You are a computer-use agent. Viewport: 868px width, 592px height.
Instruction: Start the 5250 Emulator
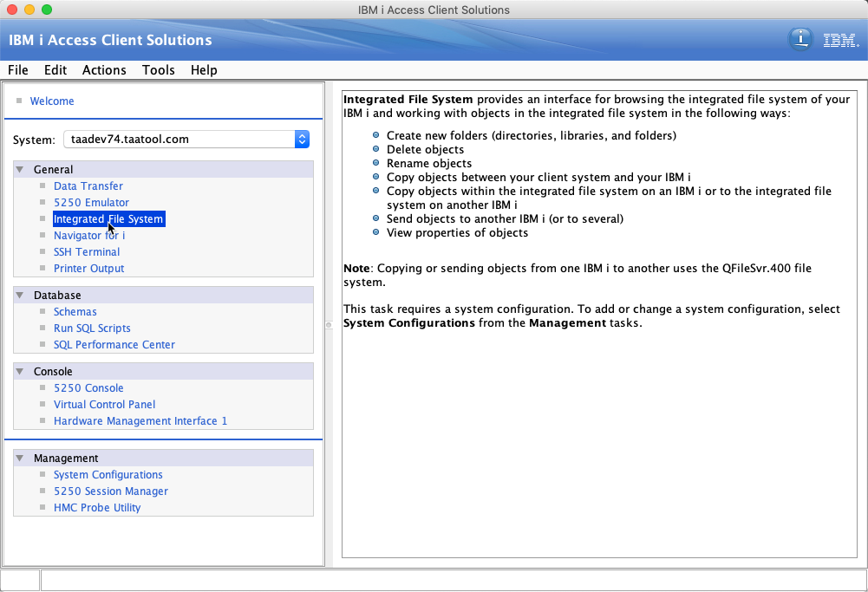pyautogui.click(x=91, y=203)
